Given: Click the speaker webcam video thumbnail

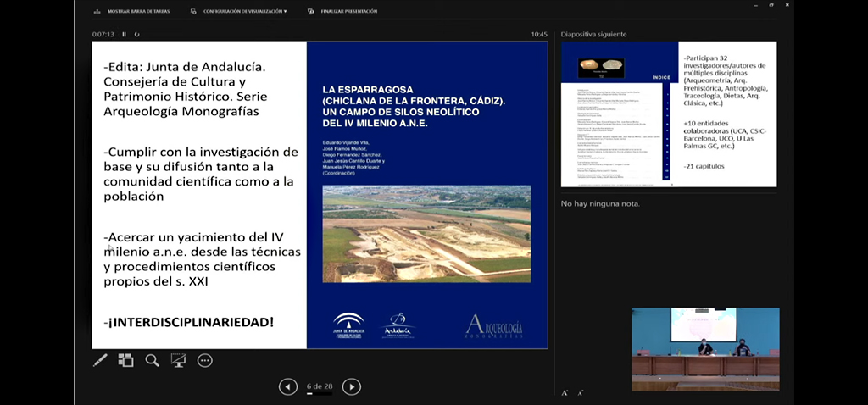Looking at the screenshot, I should [x=705, y=348].
